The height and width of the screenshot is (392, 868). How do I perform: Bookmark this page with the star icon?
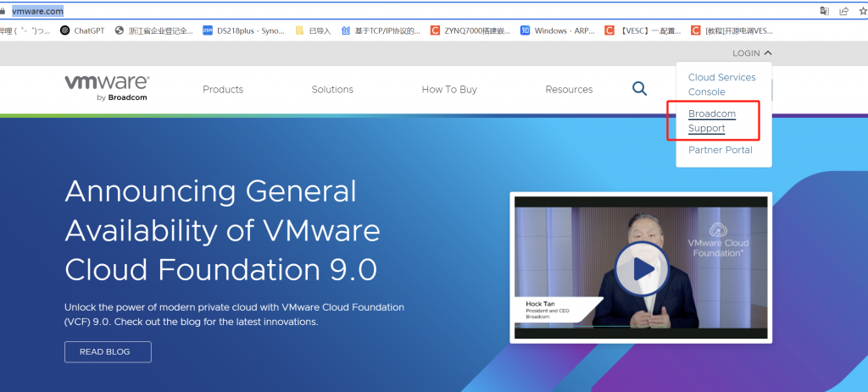[862, 11]
